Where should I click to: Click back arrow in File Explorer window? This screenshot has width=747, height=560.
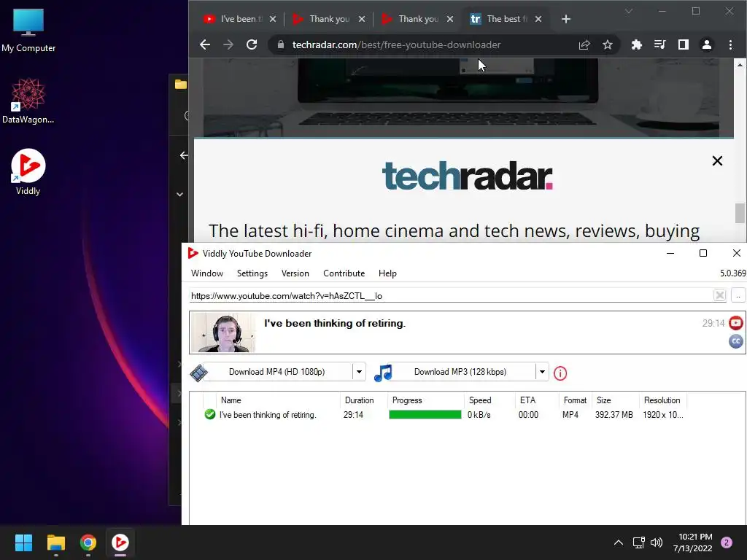184,155
